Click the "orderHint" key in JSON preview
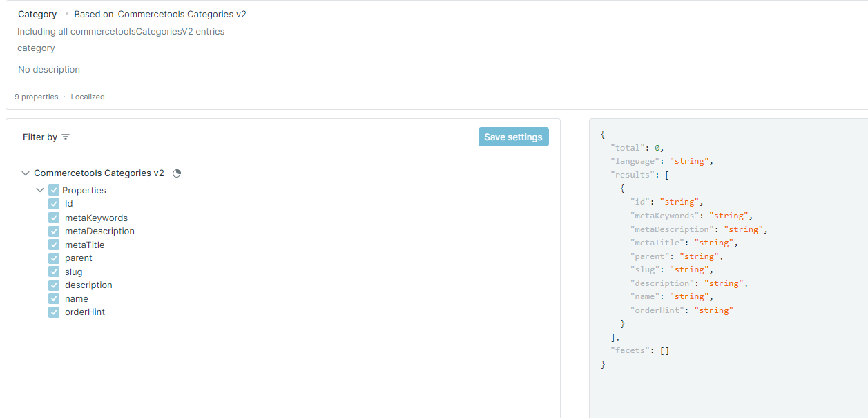 pyautogui.click(x=657, y=310)
